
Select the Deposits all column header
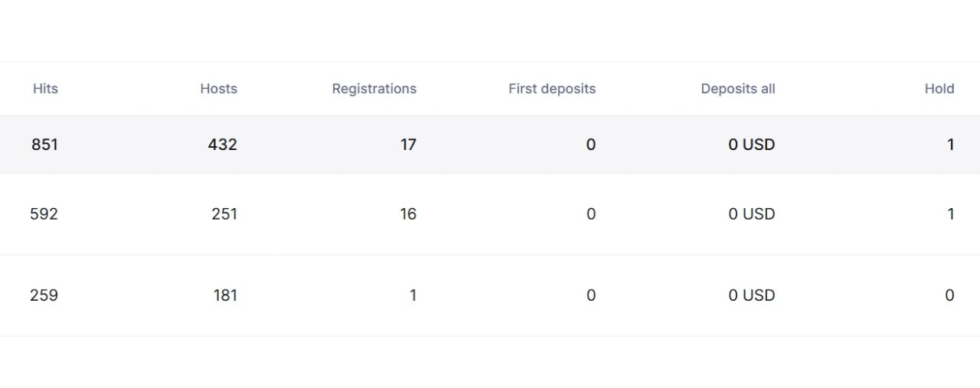(x=737, y=89)
